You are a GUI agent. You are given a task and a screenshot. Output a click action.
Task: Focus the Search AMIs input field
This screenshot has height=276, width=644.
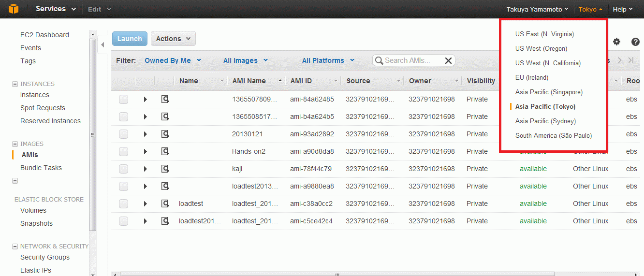tap(414, 60)
